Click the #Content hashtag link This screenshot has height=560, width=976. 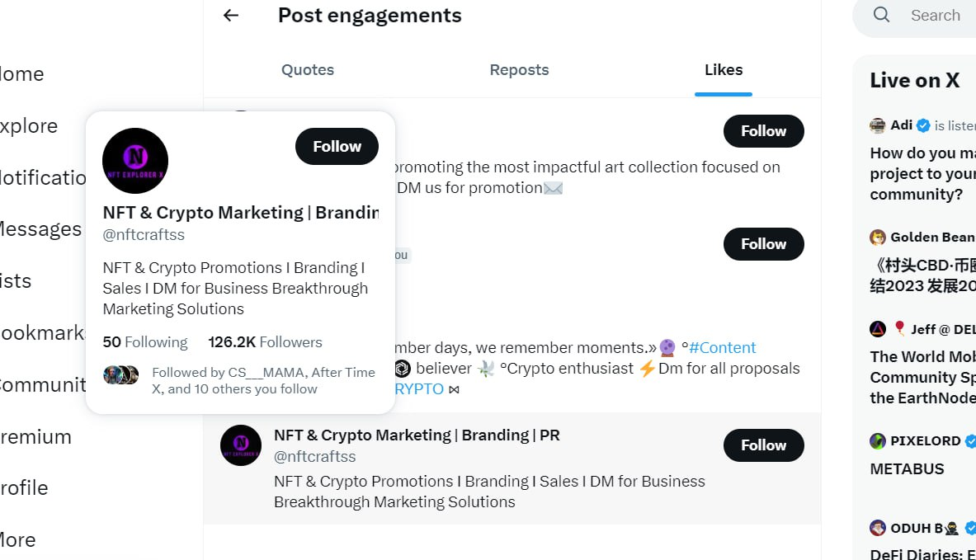723,348
